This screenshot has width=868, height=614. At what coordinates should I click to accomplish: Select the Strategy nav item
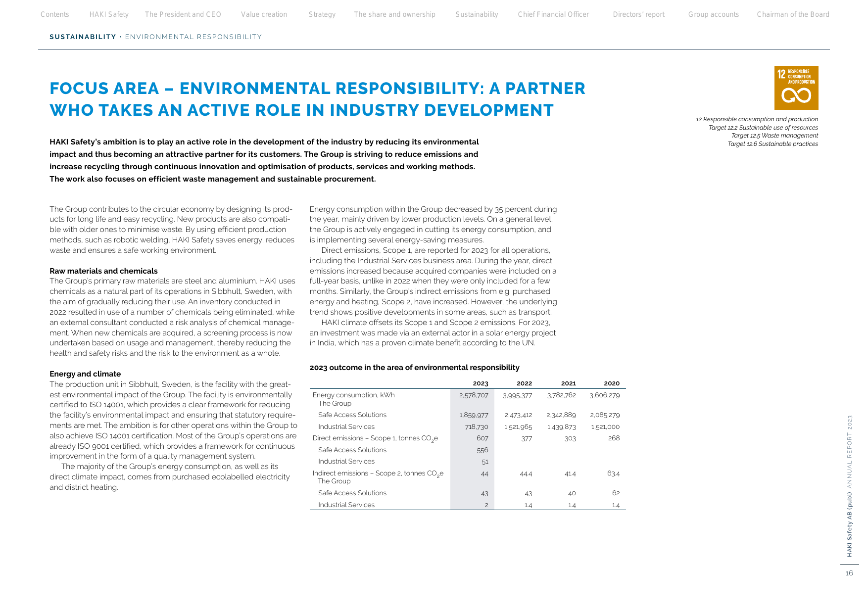(x=322, y=14)
